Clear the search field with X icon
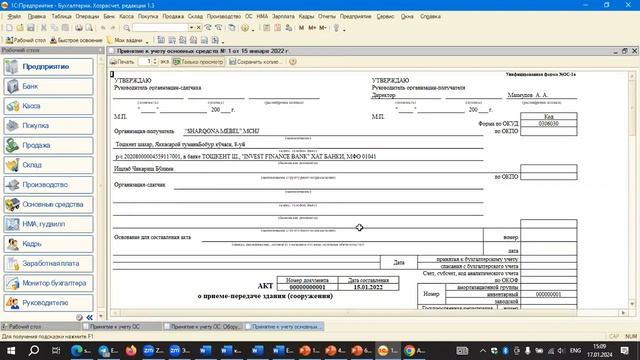Viewport: 640px width, 360px height. pos(199,28)
